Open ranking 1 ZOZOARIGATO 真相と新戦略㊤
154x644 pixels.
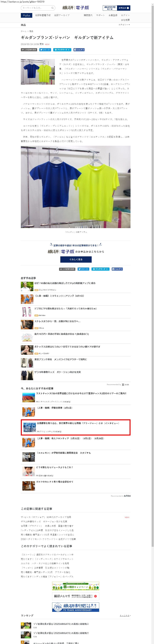(x=61, y=624)
